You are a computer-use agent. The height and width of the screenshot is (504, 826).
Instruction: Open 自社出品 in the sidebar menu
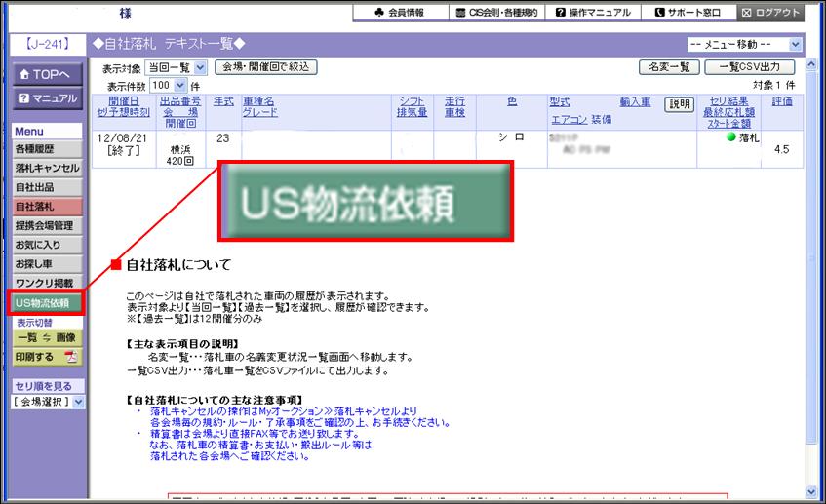[48, 187]
